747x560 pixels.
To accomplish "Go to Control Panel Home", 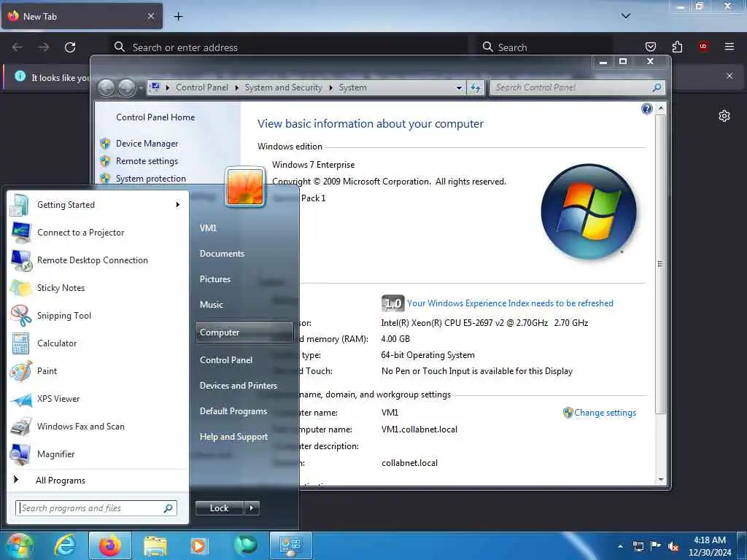I will (x=155, y=117).
